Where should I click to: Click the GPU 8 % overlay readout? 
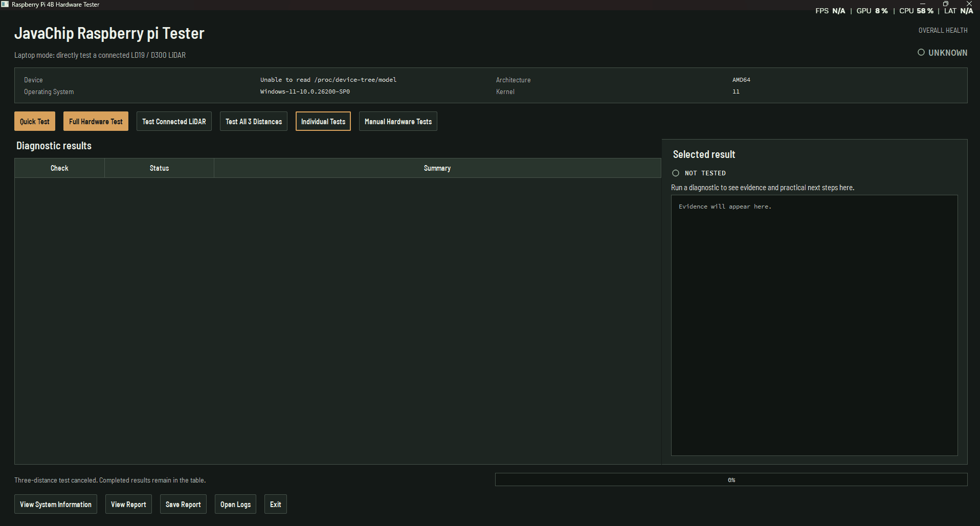[872, 11]
